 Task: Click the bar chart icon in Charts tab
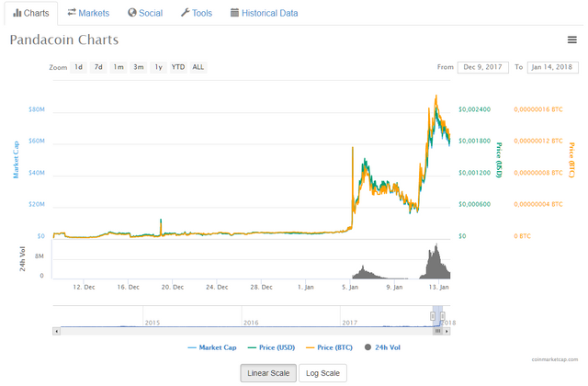17,13
